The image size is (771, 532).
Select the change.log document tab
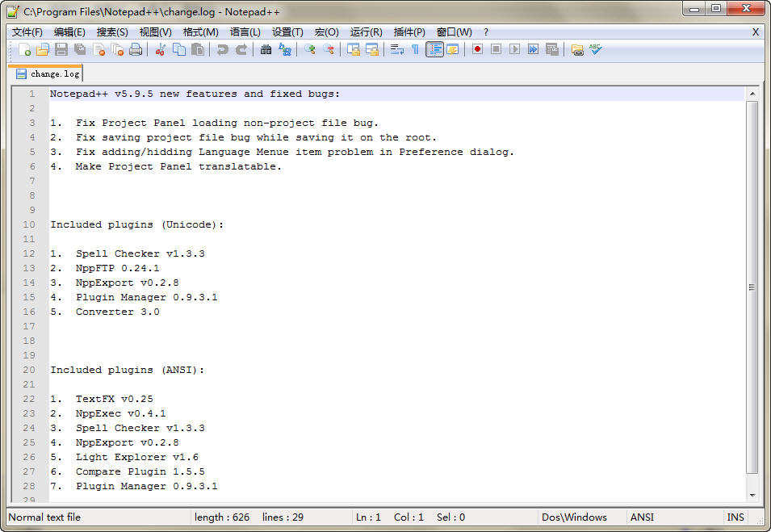[48, 73]
